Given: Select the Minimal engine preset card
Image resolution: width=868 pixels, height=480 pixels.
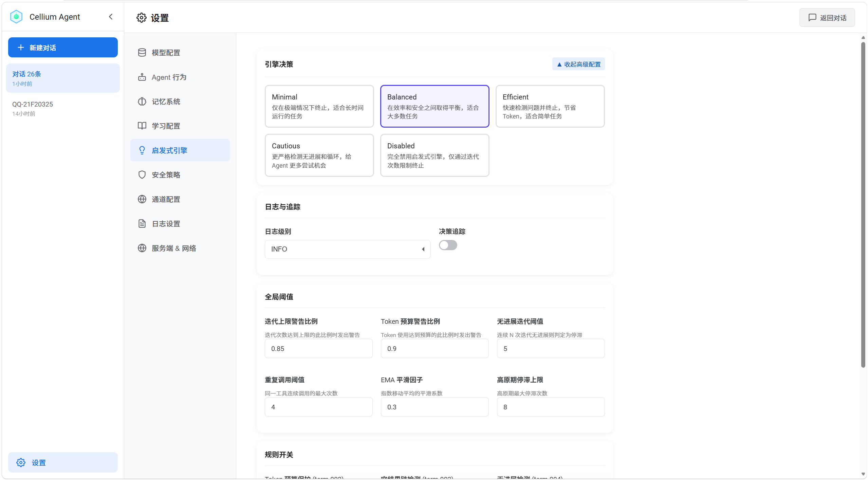Looking at the screenshot, I should (319, 106).
